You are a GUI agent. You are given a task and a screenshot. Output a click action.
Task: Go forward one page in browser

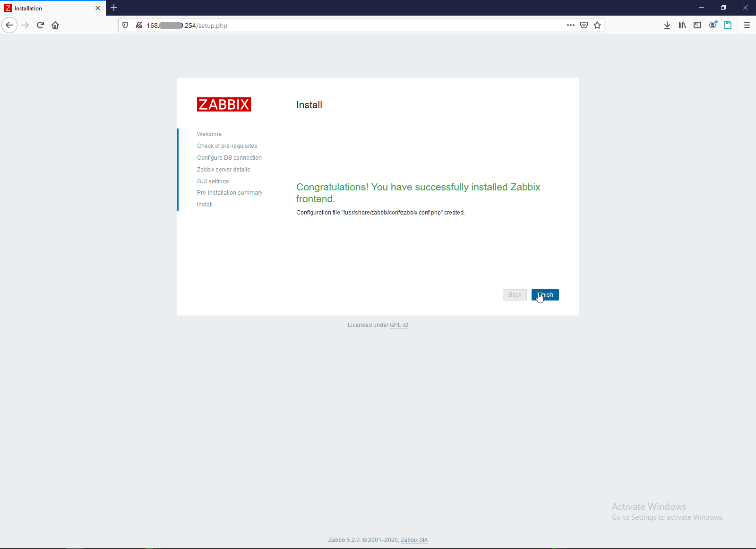(26, 25)
